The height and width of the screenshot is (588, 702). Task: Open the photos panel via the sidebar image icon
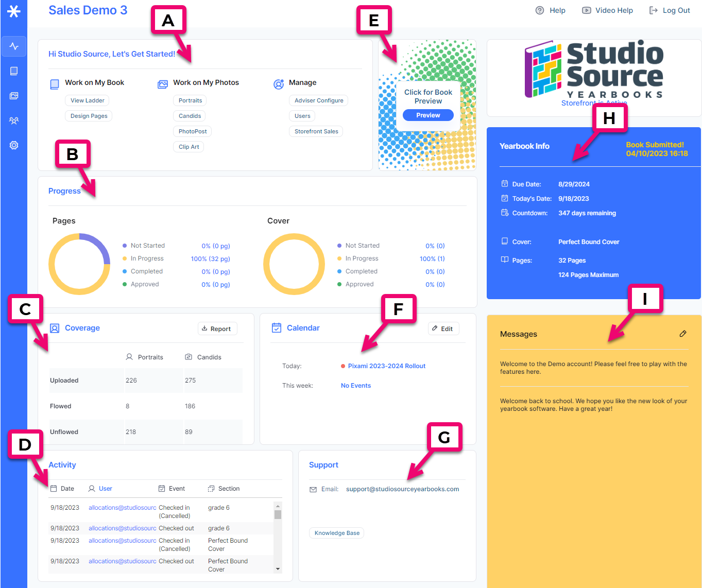click(14, 96)
